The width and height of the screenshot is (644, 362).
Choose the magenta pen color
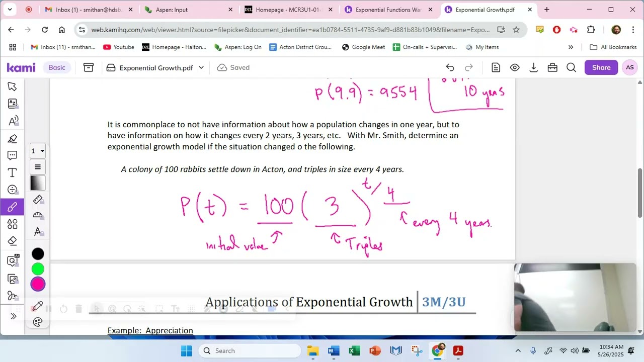click(38, 284)
